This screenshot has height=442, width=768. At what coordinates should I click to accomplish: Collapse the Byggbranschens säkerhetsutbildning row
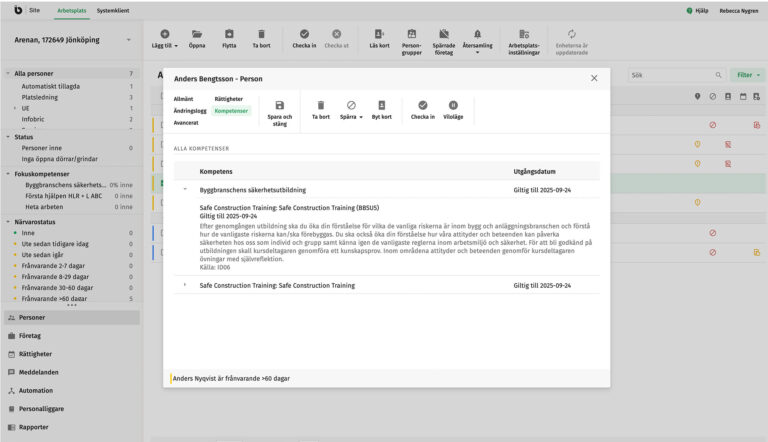(x=185, y=190)
